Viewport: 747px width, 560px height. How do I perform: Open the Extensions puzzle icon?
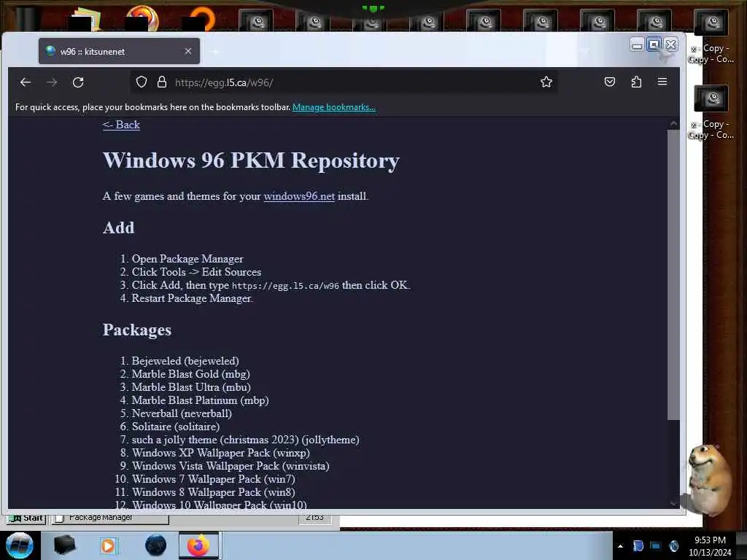click(636, 82)
